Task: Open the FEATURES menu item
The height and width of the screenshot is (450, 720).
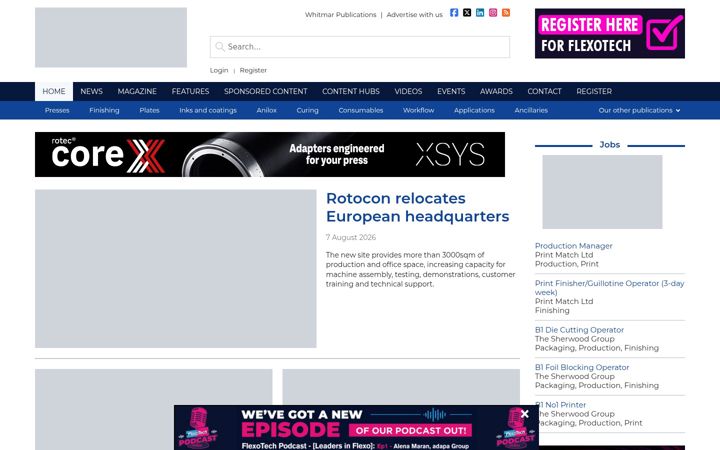Action: (x=190, y=91)
